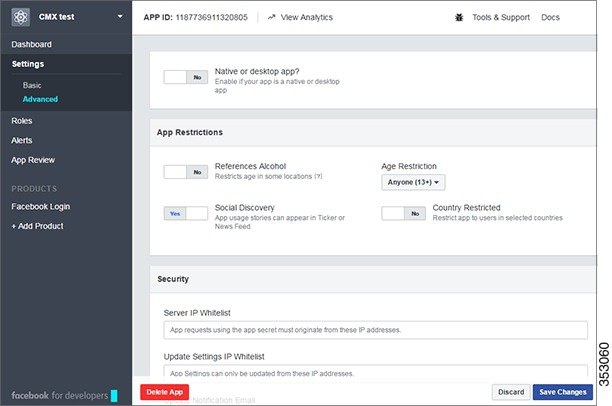Image resolution: width=612 pixels, height=406 pixels.
Task: Click into Update Settings IP Whitelist field
Action: pos(375,372)
